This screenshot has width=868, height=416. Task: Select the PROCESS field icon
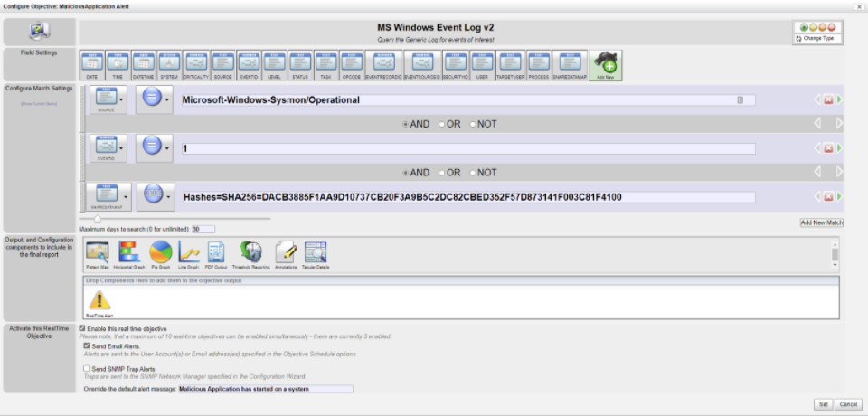coord(539,67)
